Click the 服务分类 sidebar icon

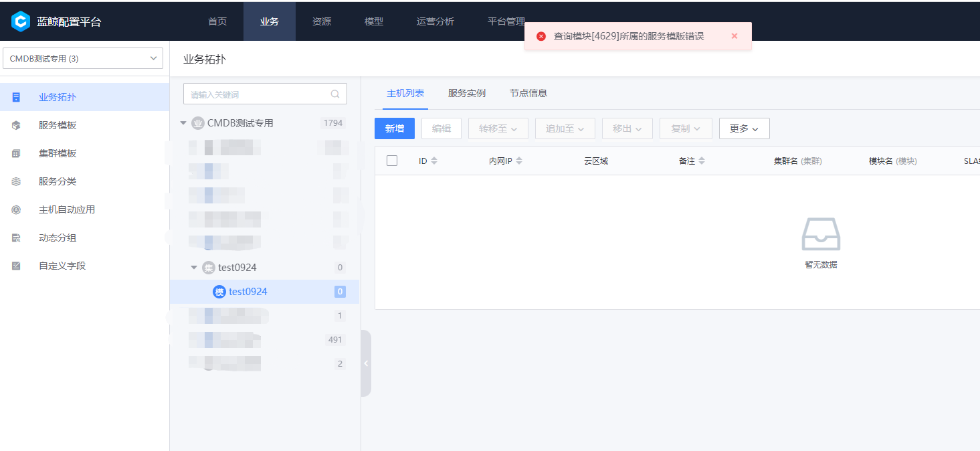pos(17,181)
